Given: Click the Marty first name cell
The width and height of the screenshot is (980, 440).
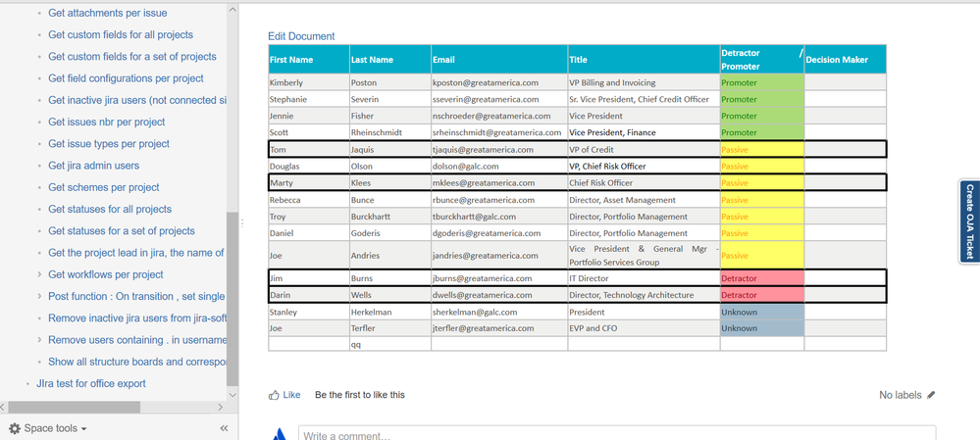Looking at the screenshot, I should [x=309, y=183].
